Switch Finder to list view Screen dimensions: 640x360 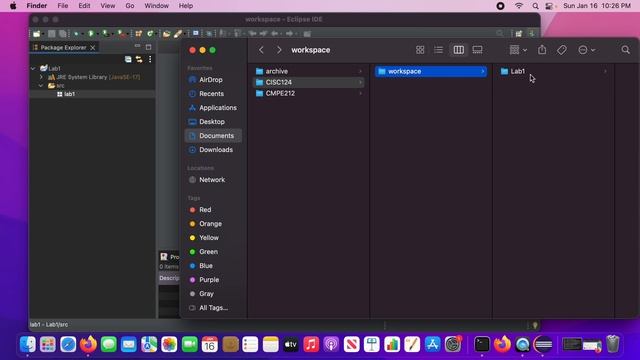coord(438,50)
